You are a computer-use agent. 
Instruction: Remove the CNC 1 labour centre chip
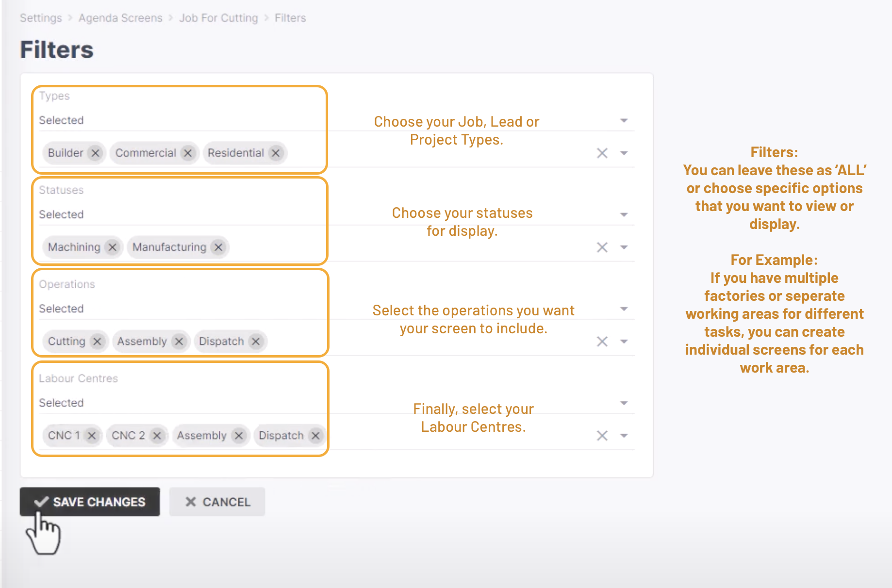tap(92, 436)
